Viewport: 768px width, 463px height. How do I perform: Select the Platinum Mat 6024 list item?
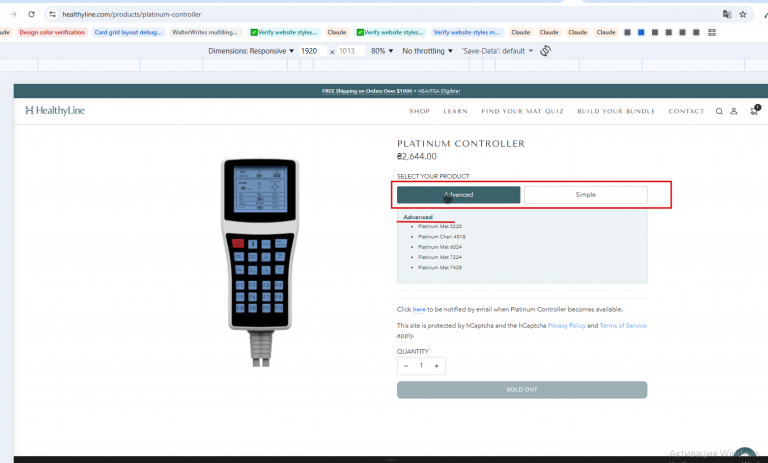(440, 247)
